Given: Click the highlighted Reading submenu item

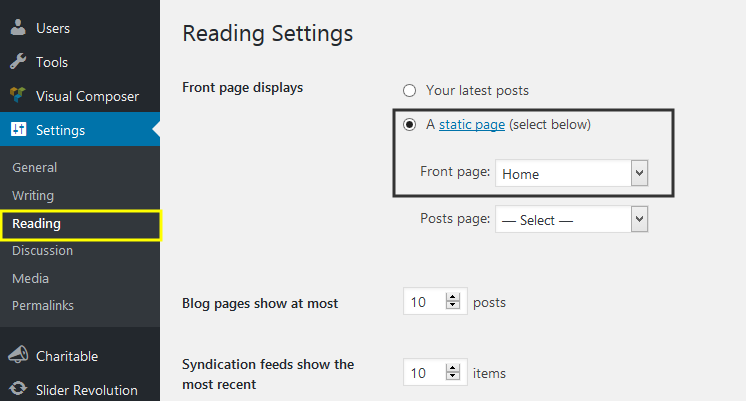Looking at the screenshot, I should 36,224.
